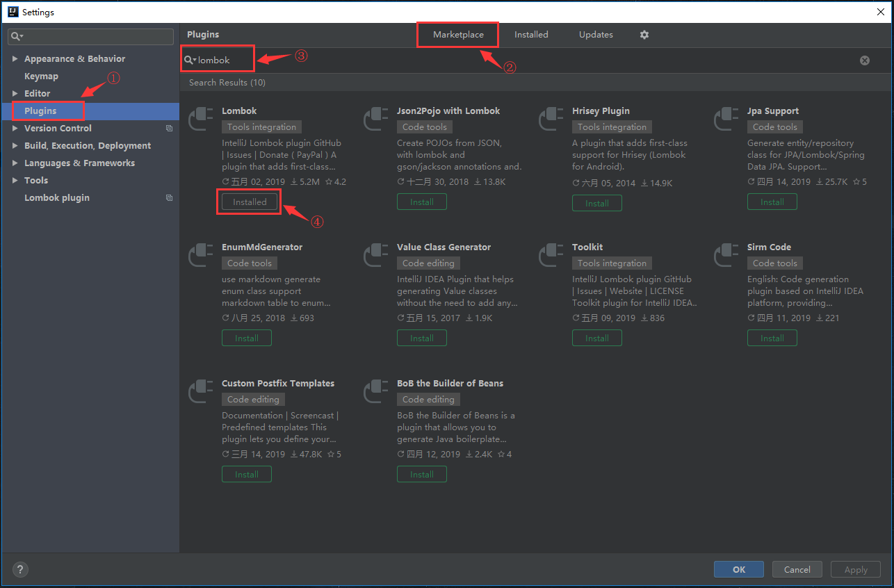Open the Value Class Generator title
The image size is (894, 588).
444,247
